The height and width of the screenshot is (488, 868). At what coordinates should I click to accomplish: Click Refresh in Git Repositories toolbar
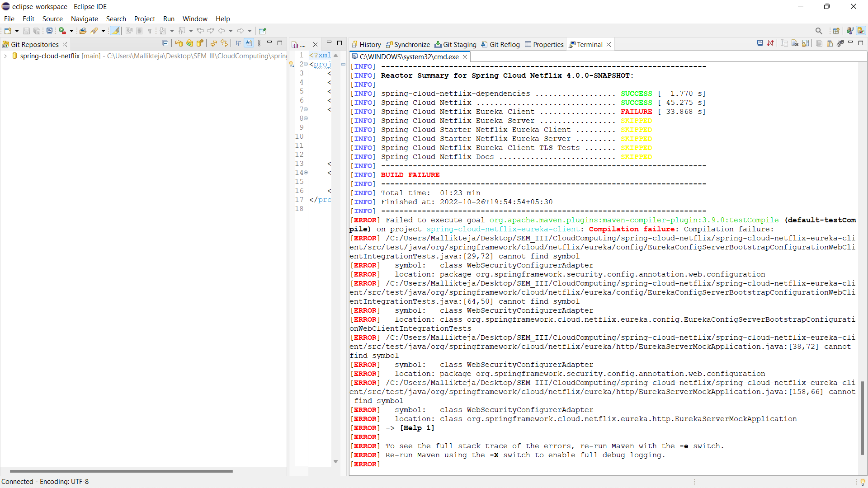[x=213, y=43]
